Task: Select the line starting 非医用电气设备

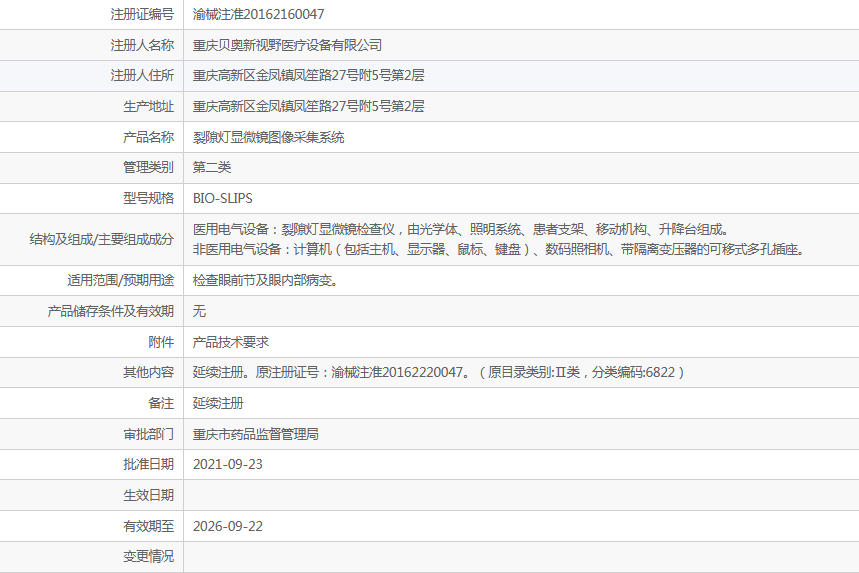Action: [500, 249]
